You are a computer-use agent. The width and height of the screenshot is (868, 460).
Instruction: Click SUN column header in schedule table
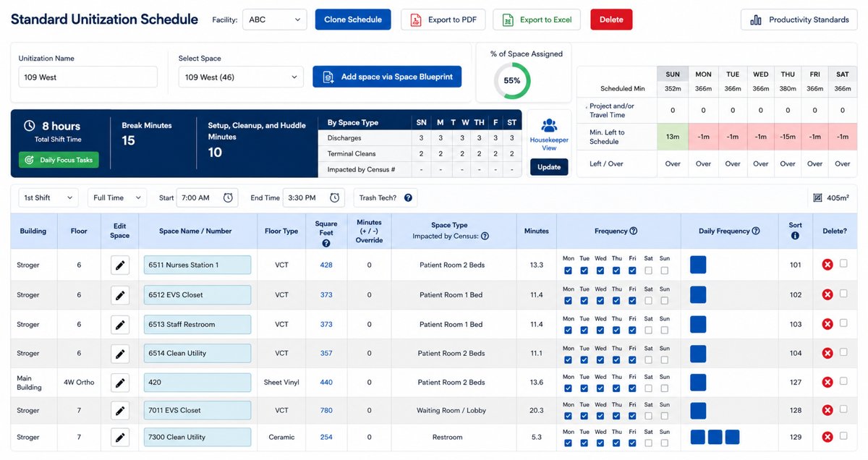click(673, 74)
